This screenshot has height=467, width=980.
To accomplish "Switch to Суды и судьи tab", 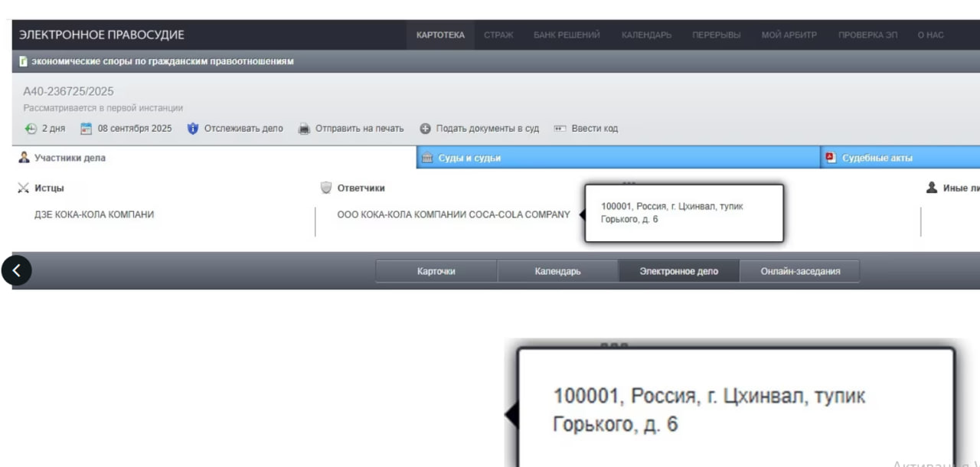I will pos(618,158).
